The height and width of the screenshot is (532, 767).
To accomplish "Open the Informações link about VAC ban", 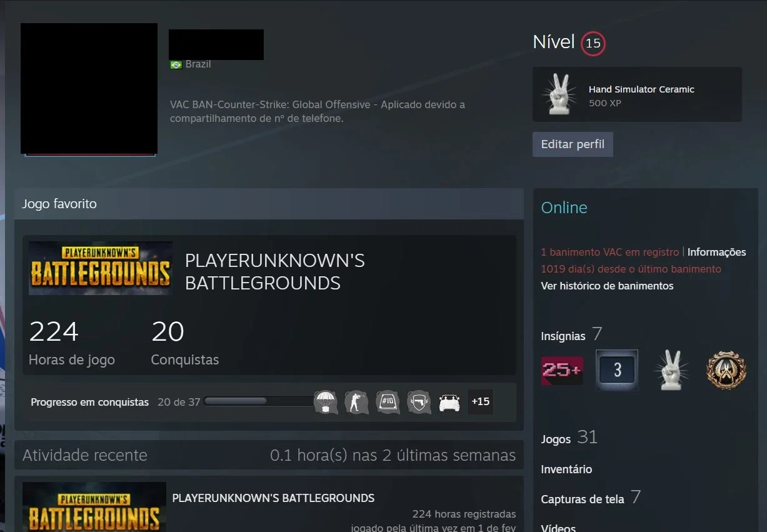I will pyautogui.click(x=716, y=252).
